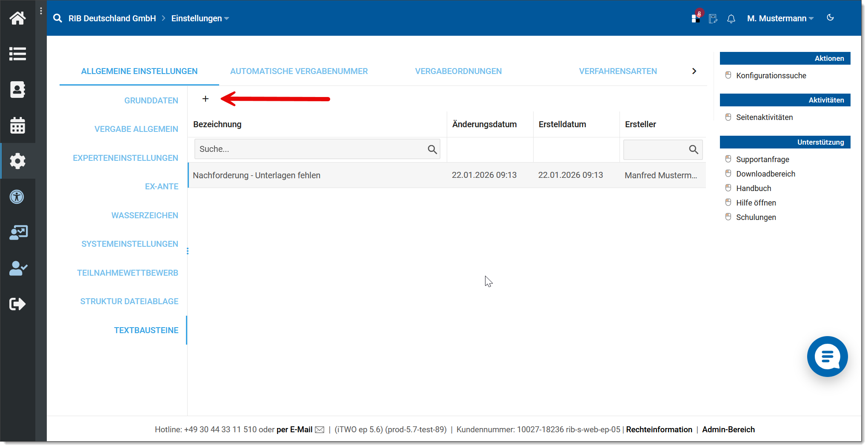Screen dimensions: 868x448
Task: Expand the Einstellungen breadcrumb dropdown
Action: [x=200, y=18]
